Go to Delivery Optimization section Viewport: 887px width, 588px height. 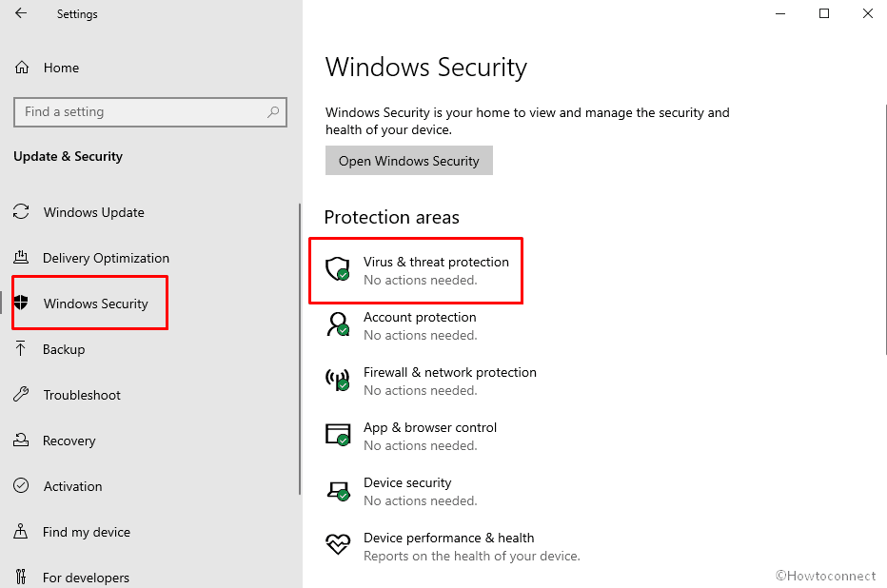click(x=106, y=258)
